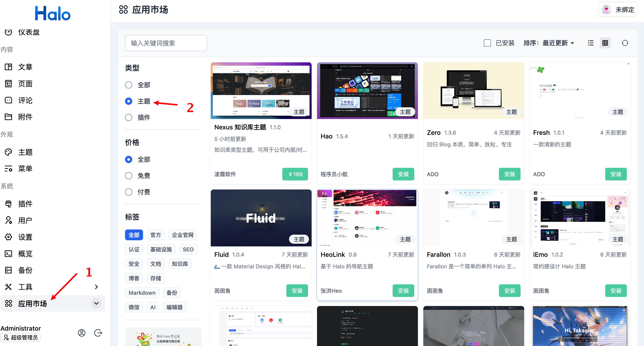The width and height of the screenshot is (644, 346).
Task: Click the 菜单 menu settings icon
Action: (9, 169)
